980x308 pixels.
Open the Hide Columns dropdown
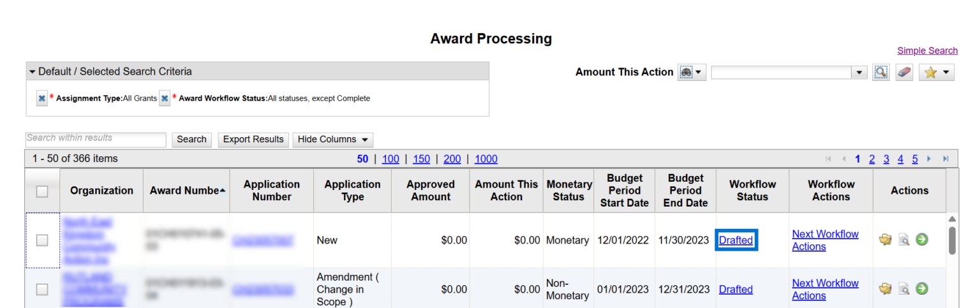332,140
